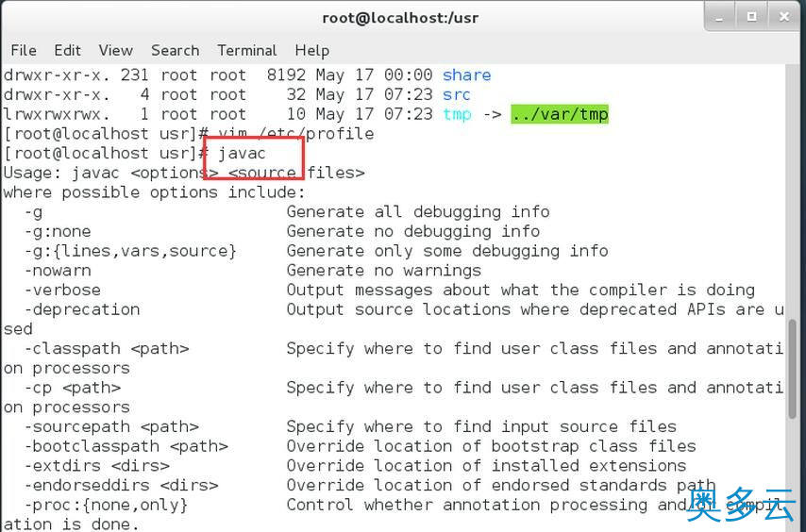Open the Help menu
The height and width of the screenshot is (532, 806).
click(x=312, y=50)
